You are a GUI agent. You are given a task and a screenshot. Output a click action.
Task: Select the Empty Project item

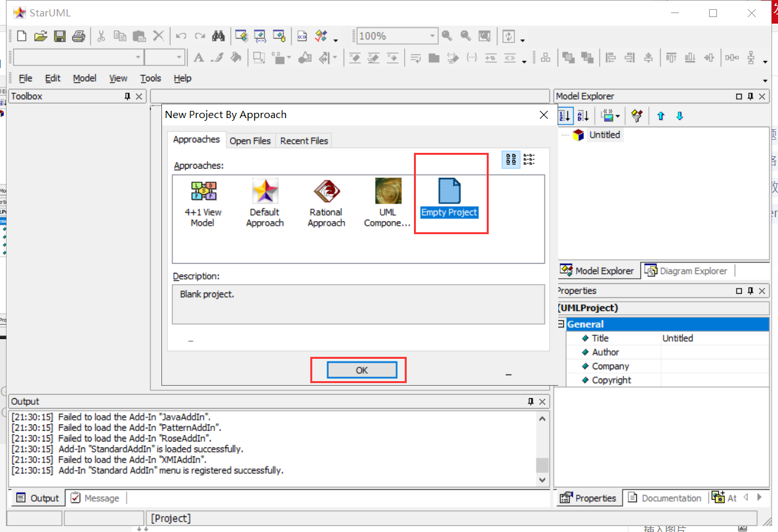click(449, 199)
